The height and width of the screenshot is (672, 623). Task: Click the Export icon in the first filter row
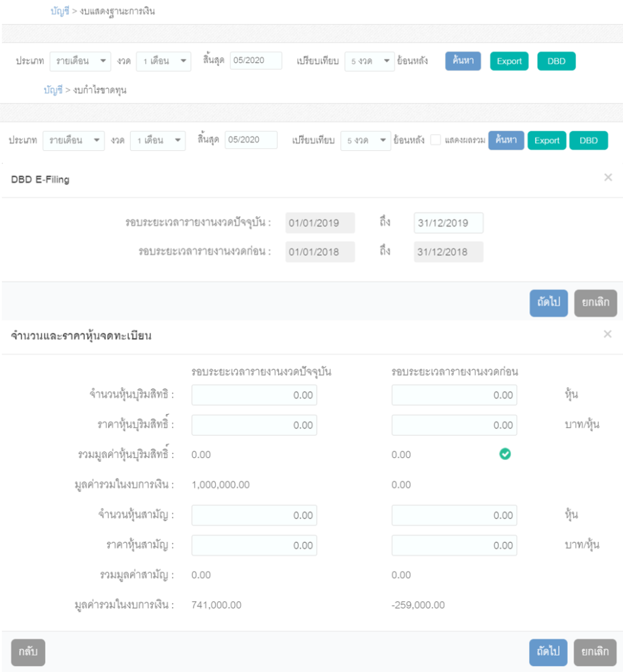tap(509, 61)
